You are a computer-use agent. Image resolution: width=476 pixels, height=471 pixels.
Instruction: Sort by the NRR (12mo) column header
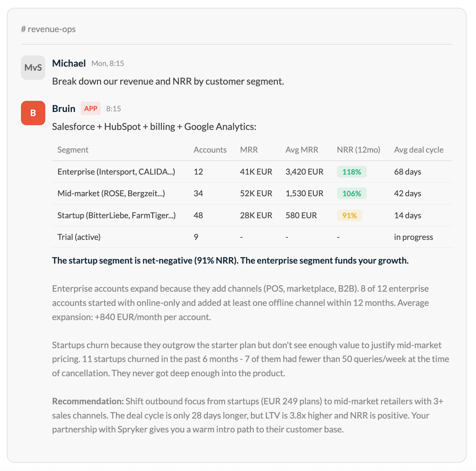pyautogui.click(x=358, y=149)
